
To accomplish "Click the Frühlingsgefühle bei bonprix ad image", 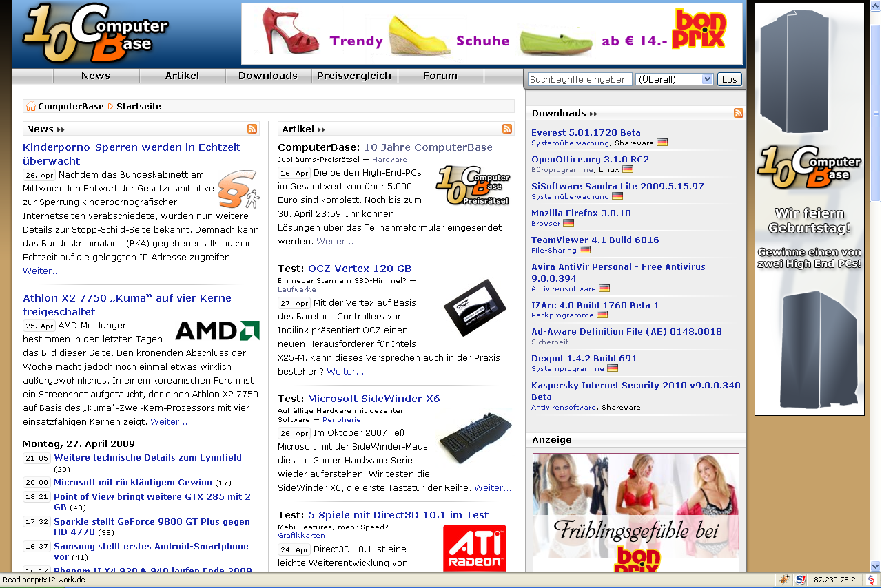I will pyautogui.click(x=636, y=513).
